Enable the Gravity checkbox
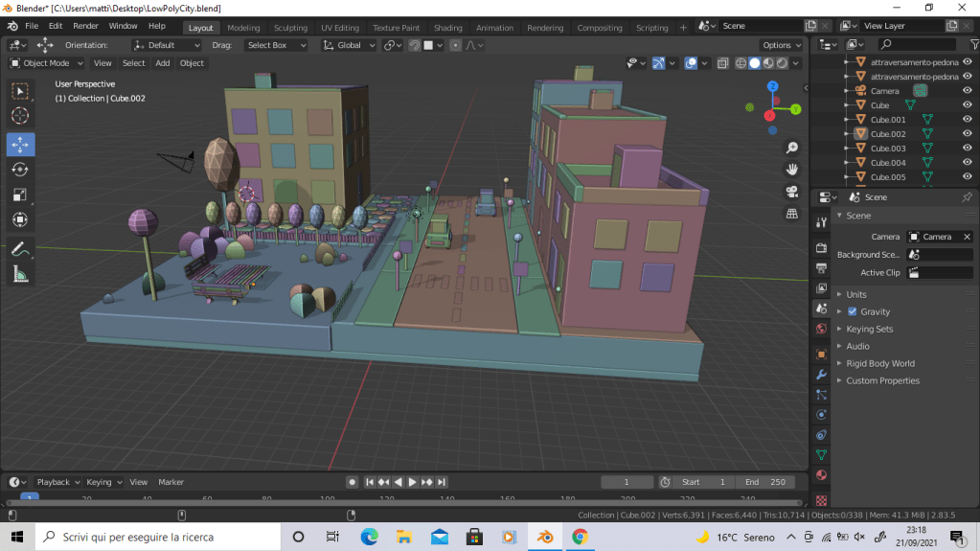Screen dimensions: 980x551 853,311
